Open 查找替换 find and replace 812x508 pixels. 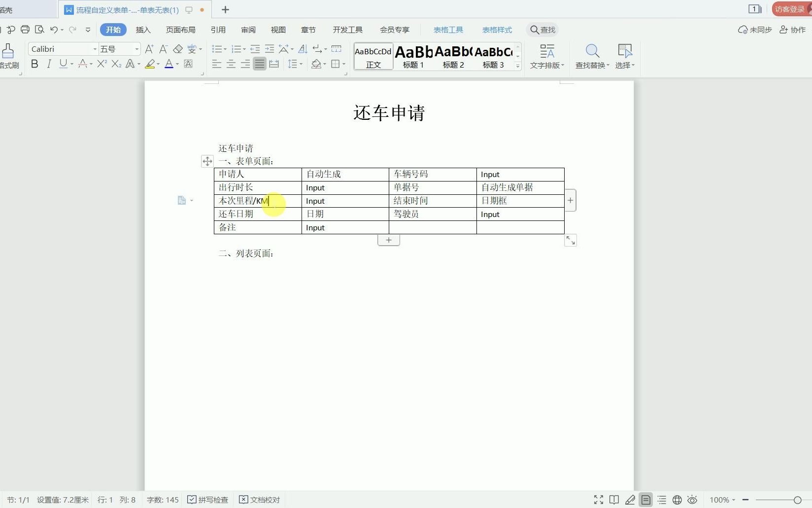[592, 56]
